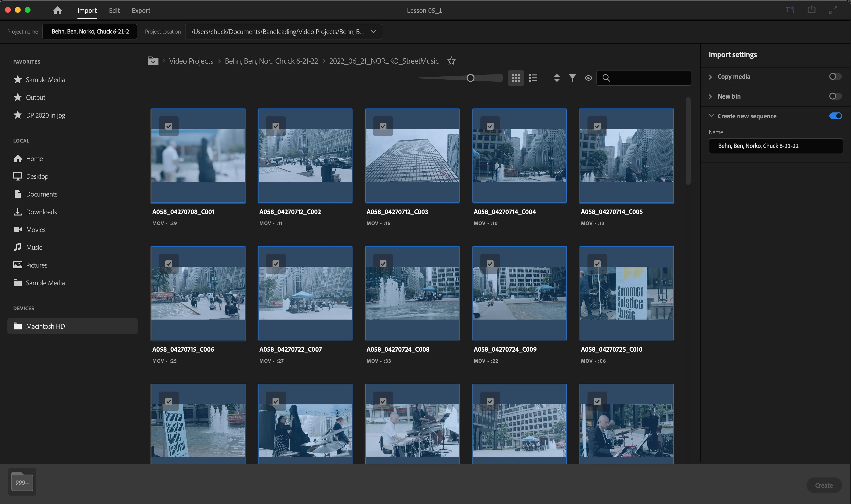Open the folder breadcrumb dropdown icon

tap(153, 61)
